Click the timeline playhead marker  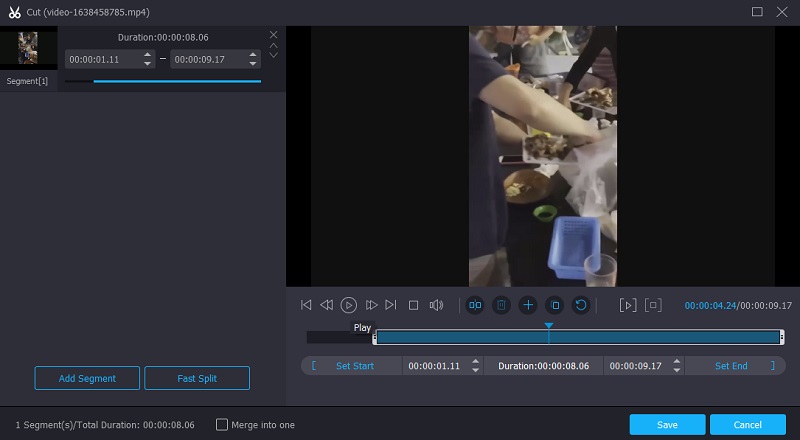[548, 326]
